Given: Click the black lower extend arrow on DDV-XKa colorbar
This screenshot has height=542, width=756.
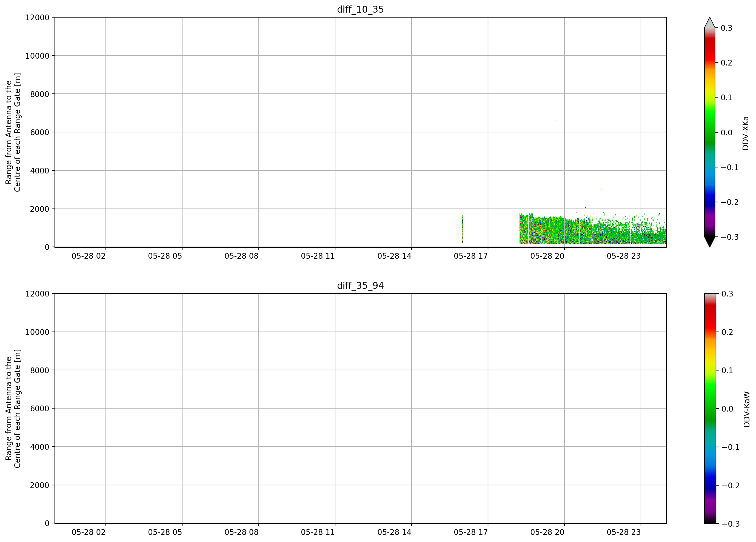Looking at the screenshot, I should pyautogui.click(x=710, y=242).
